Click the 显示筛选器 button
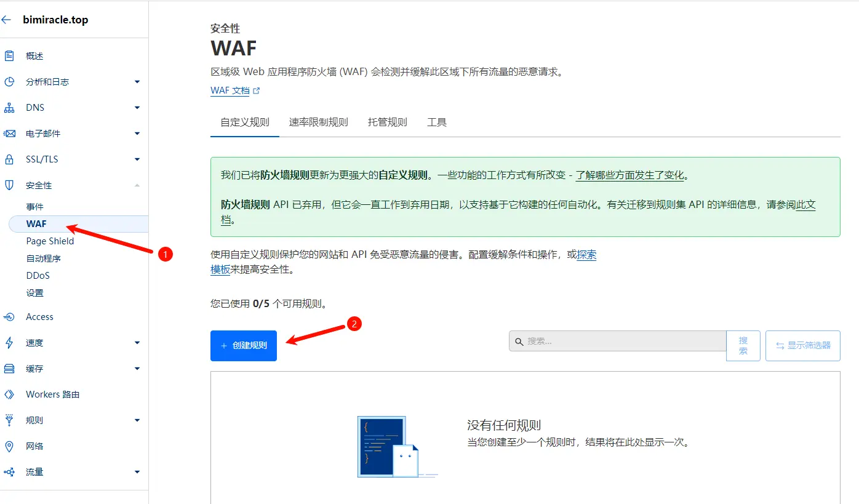Image resolution: width=859 pixels, height=504 pixels. pos(803,346)
